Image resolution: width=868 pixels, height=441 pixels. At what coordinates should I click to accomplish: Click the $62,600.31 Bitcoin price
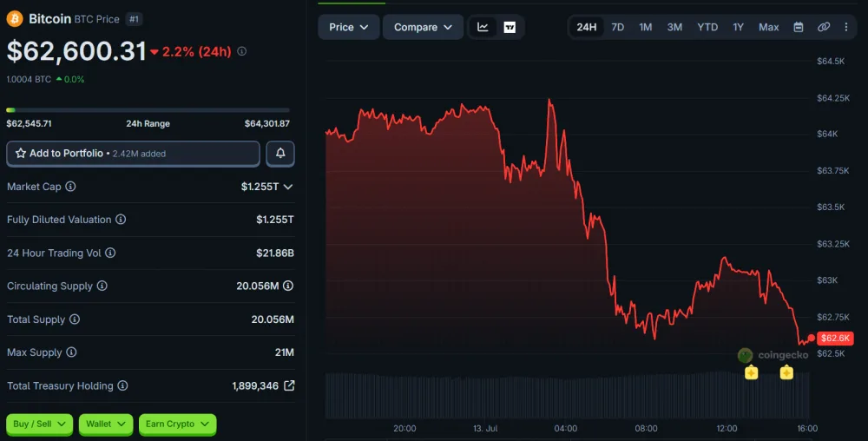point(76,51)
